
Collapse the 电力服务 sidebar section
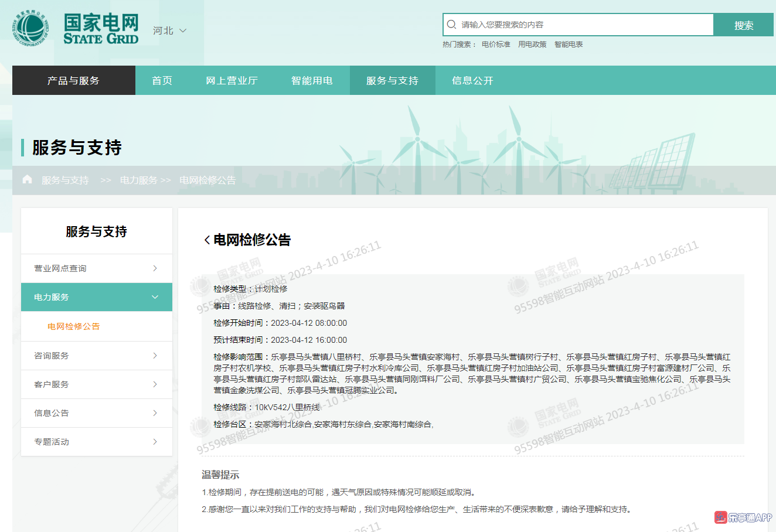[x=155, y=297]
